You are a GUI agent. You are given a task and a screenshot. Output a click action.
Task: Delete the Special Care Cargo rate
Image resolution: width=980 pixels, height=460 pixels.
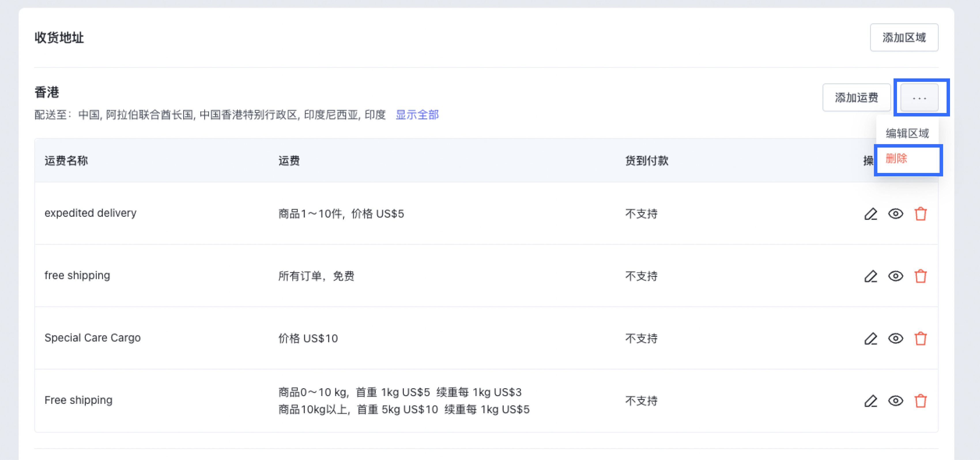pos(920,339)
